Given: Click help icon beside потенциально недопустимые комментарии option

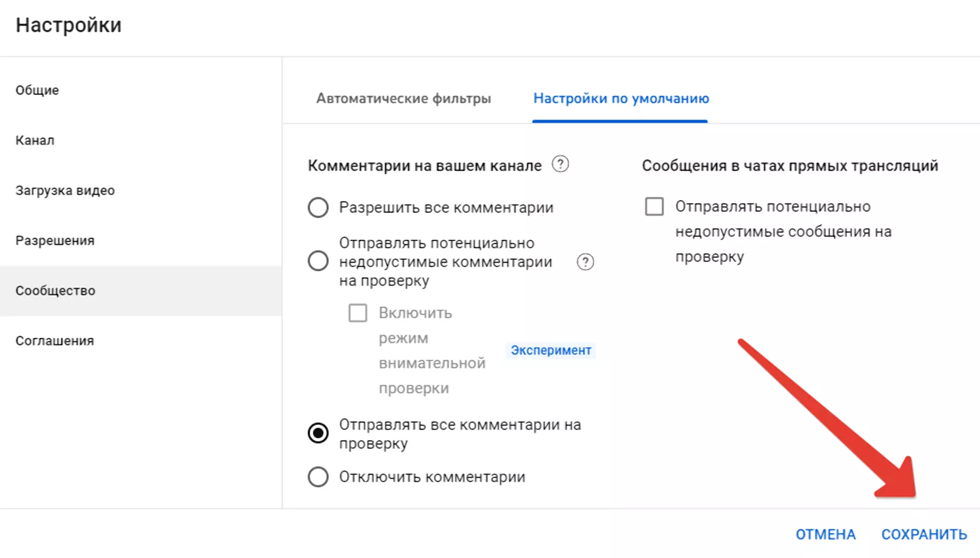Looking at the screenshot, I should pyautogui.click(x=585, y=262).
